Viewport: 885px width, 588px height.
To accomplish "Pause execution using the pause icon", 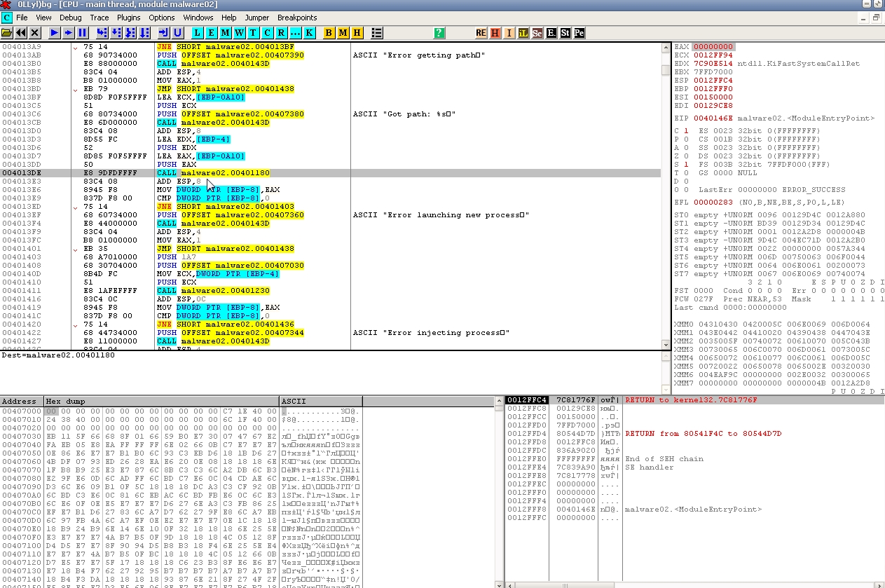I will click(x=83, y=33).
